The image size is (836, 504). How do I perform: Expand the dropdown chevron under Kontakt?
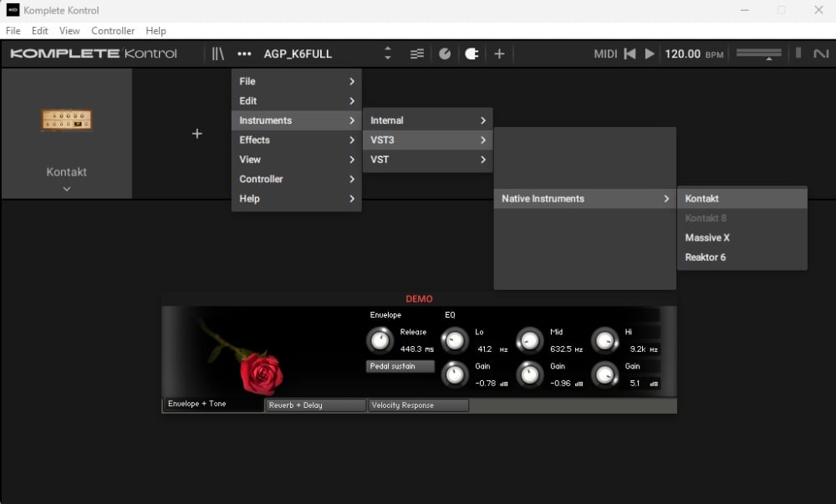pyautogui.click(x=67, y=189)
